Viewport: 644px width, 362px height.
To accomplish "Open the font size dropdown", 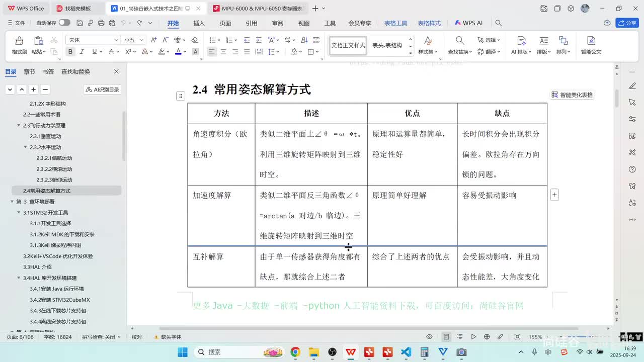I will 142,40.
